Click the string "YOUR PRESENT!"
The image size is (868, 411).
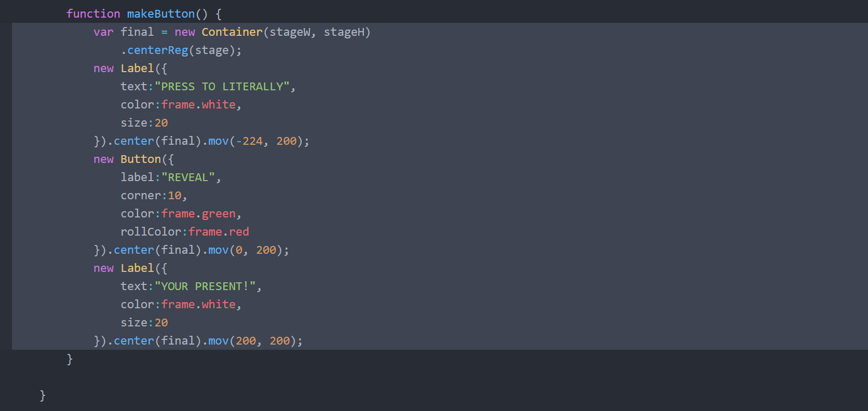tap(205, 286)
